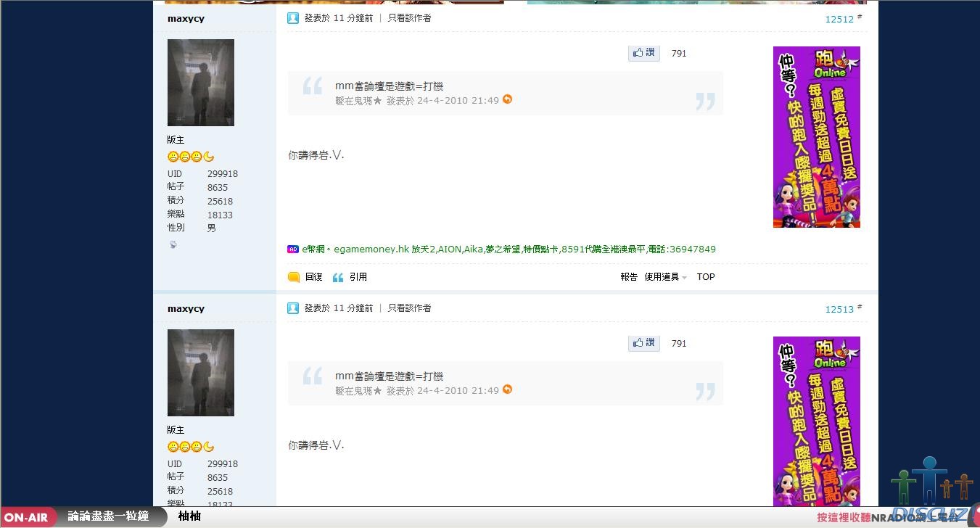This screenshot has width=980, height=528.
Task: Click UID value 299918 in post 12512
Action: [x=223, y=174]
